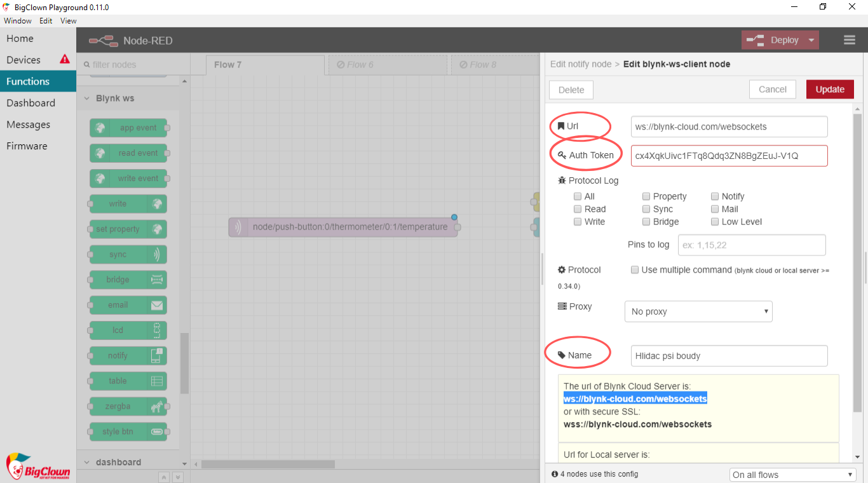Go to the Dashboard section

(x=38, y=103)
